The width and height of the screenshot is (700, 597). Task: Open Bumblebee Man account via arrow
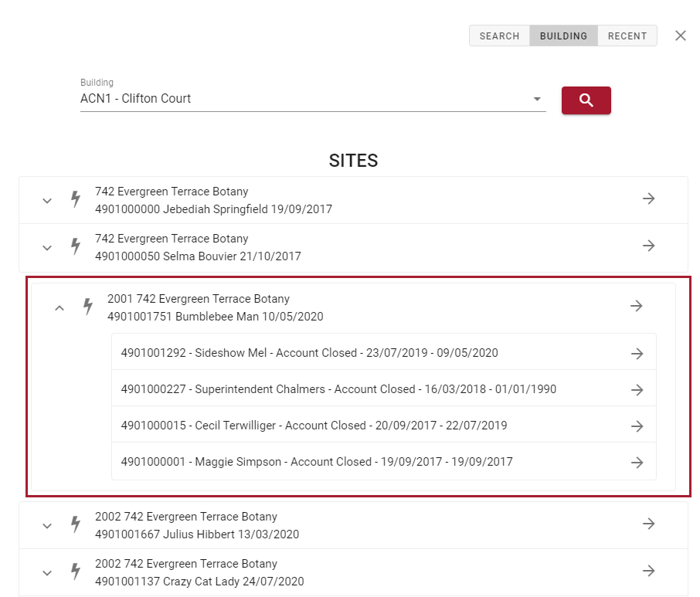(x=636, y=306)
